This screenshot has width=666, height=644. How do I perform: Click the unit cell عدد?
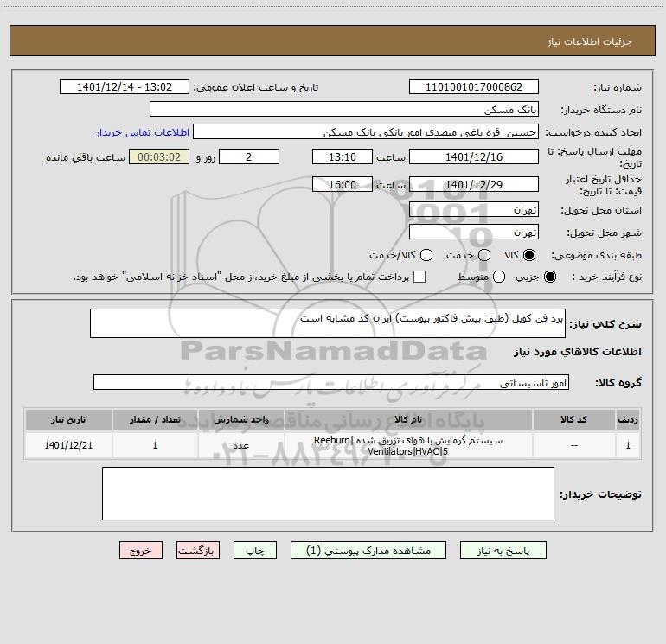point(240,445)
